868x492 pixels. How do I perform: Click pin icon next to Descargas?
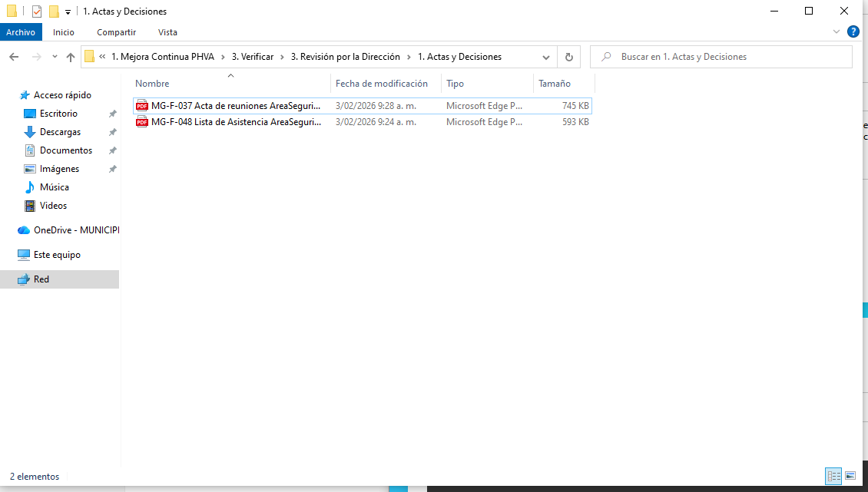coord(112,132)
